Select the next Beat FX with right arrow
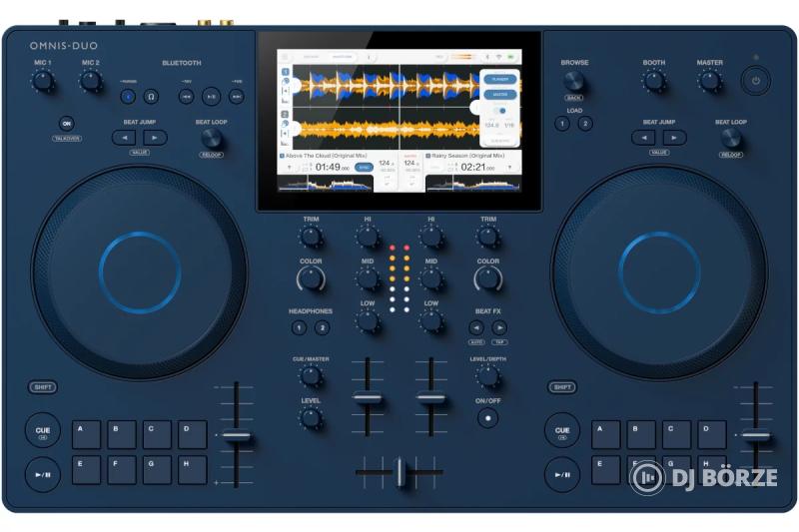The height and width of the screenshot is (532, 799). click(499, 327)
